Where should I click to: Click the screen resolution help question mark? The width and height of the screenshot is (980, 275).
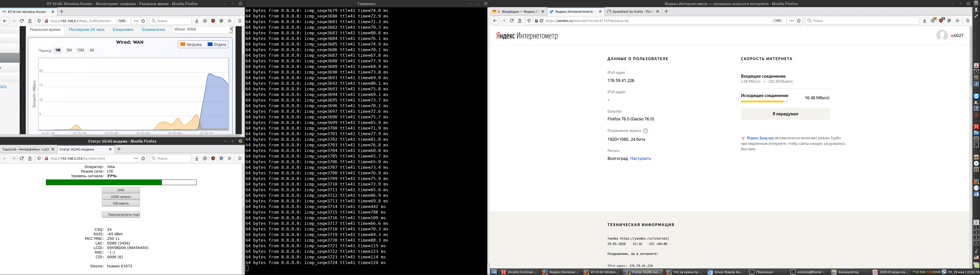pos(645,131)
